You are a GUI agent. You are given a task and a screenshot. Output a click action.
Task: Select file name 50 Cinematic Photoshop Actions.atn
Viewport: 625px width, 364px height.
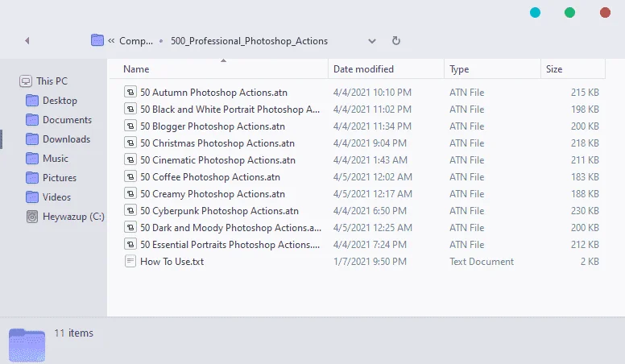[x=217, y=160]
